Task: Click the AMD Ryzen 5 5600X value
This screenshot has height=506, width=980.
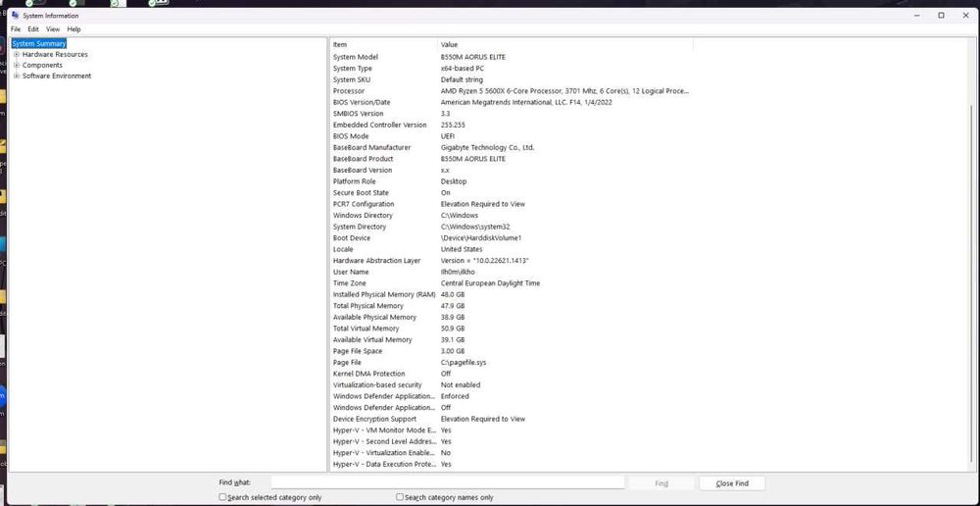Action: pyautogui.click(x=565, y=90)
